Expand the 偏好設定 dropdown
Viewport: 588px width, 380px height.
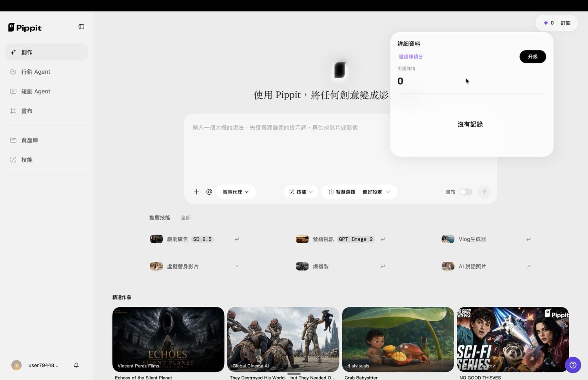coord(376,192)
